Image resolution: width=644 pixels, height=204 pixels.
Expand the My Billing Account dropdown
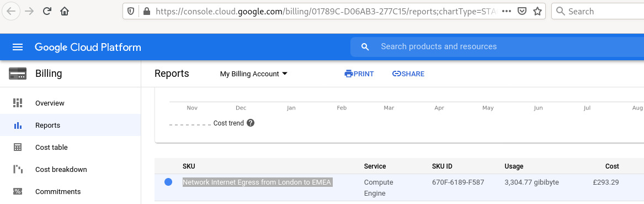pyautogui.click(x=254, y=74)
